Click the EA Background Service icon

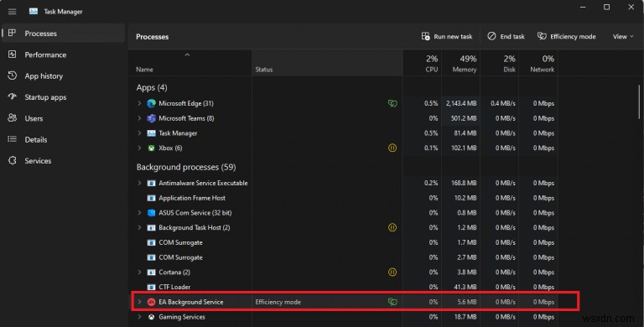151,302
